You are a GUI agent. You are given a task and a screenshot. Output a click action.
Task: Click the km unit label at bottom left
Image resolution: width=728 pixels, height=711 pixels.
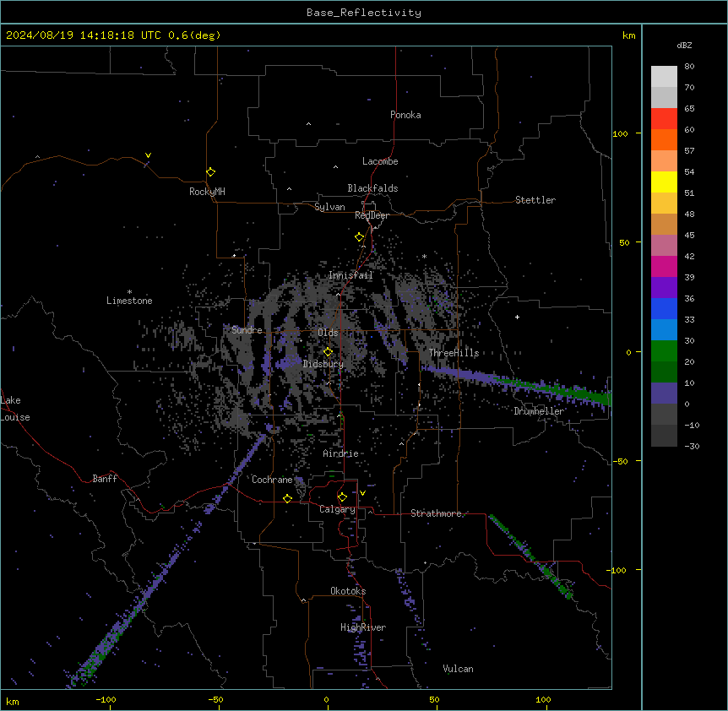[13, 701]
